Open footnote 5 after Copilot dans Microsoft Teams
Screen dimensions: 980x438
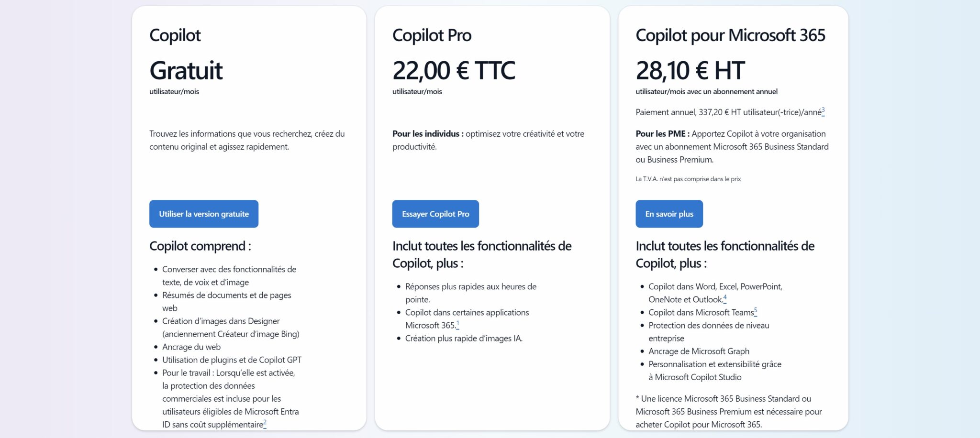click(756, 311)
